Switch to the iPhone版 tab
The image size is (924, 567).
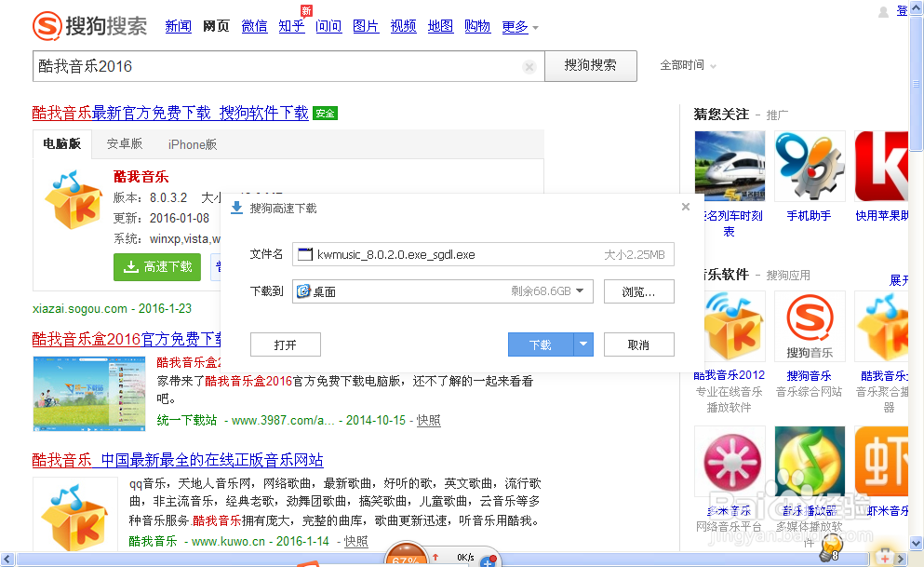[192, 144]
